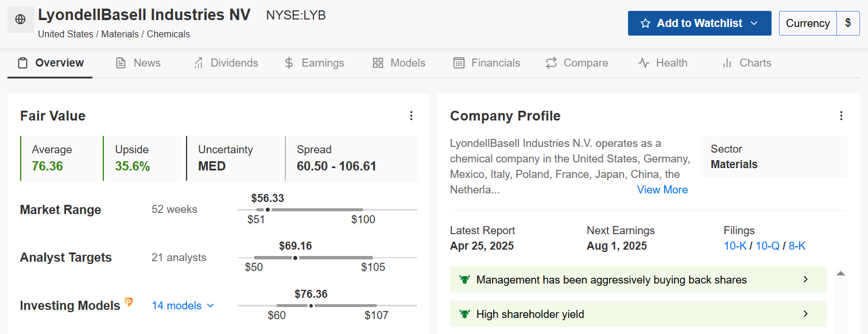Click the United States / Materials / Chemicals breadcrumb
Image resolution: width=868 pixels, height=334 pixels.
pyautogui.click(x=114, y=34)
